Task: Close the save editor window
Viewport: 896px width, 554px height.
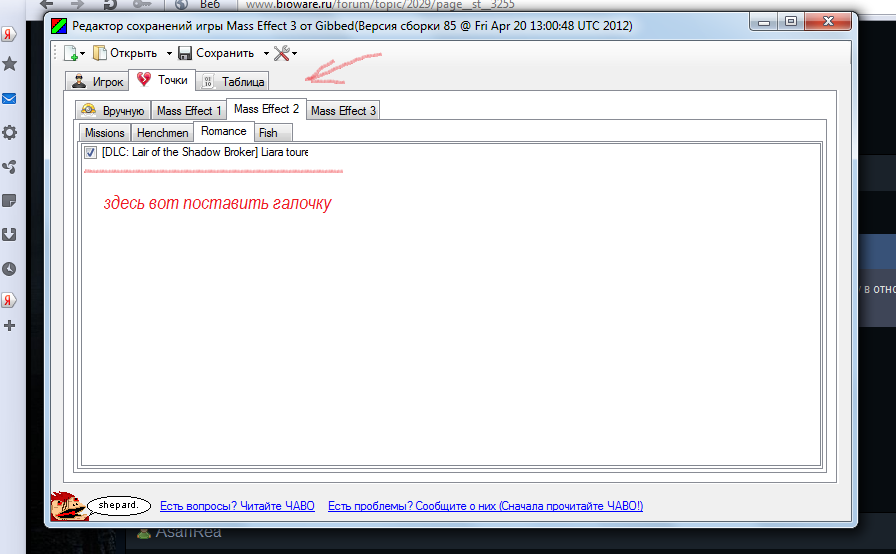Action: pyautogui.click(x=828, y=22)
